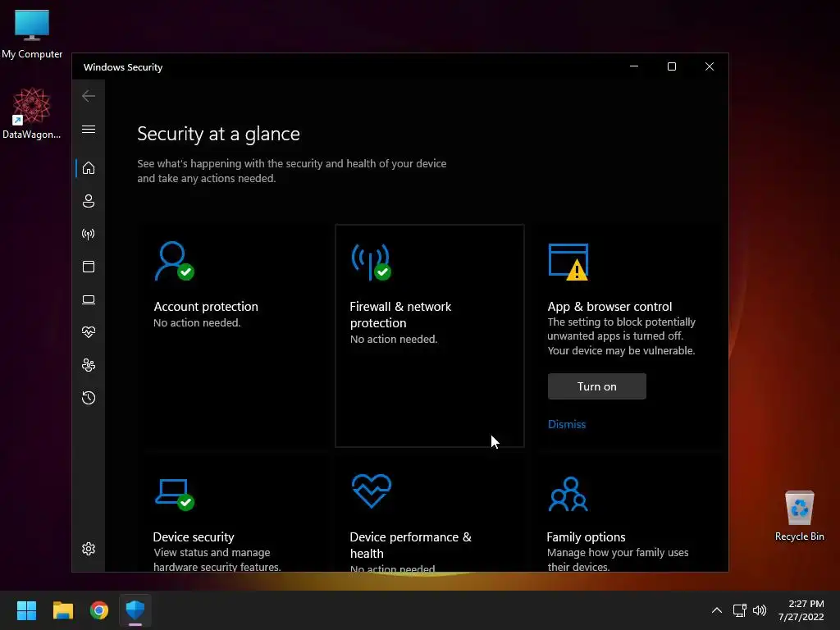
Task: Select Recycle Bin desktop icon
Action: (799, 516)
